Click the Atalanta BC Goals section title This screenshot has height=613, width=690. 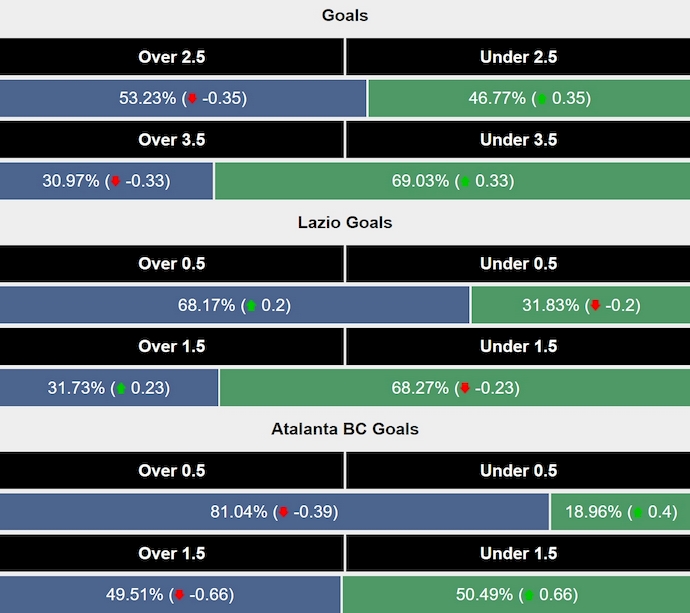coord(345,429)
